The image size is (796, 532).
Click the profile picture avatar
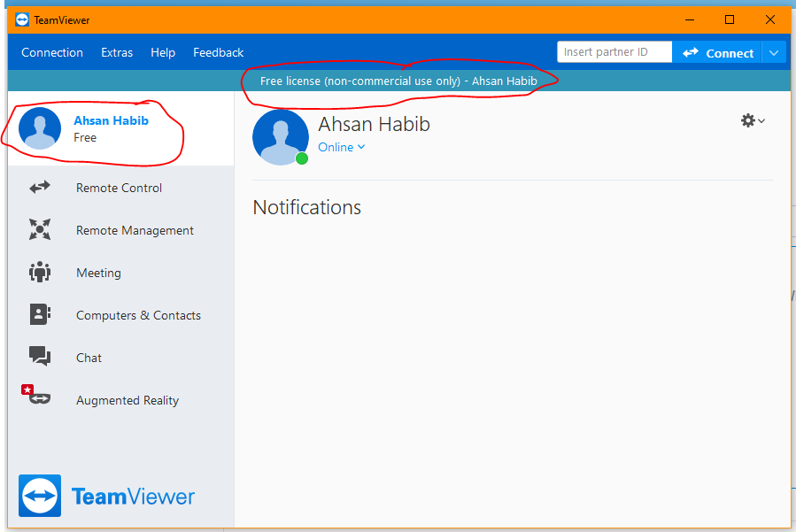click(280, 136)
